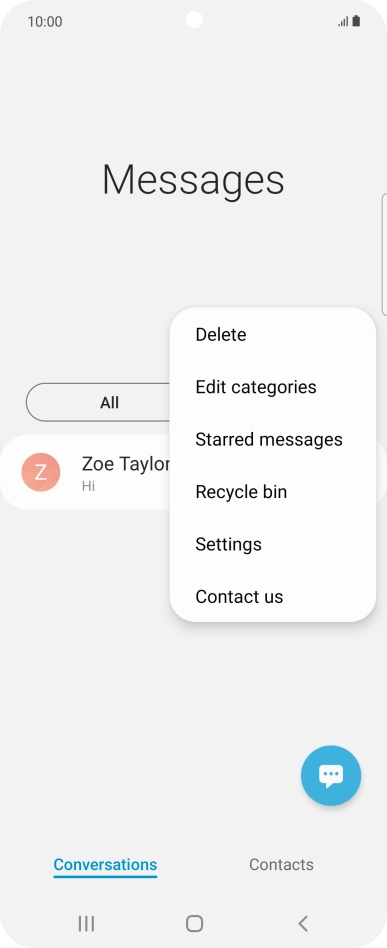The height and width of the screenshot is (948, 387).
Task: Tap the signal strength status icon
Action: point(343,22)
